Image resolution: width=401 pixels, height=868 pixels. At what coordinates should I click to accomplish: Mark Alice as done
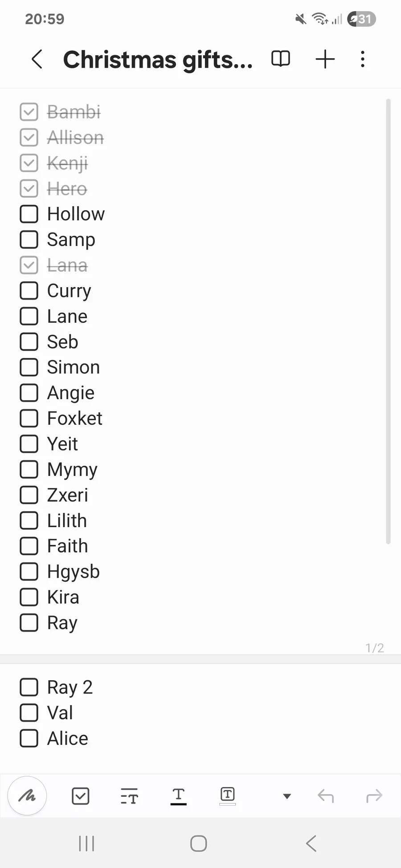pyautogui.click(x=29, y=738)
